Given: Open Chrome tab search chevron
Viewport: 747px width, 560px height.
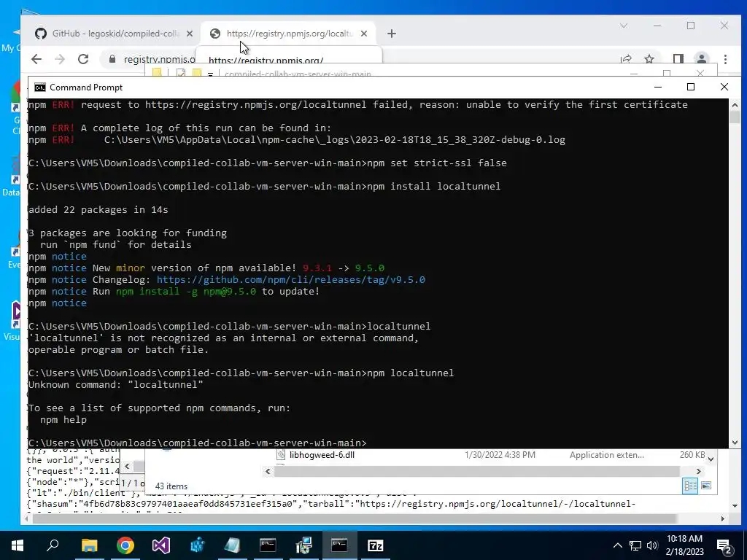Looking at the screenshot, I should (624, 26).
